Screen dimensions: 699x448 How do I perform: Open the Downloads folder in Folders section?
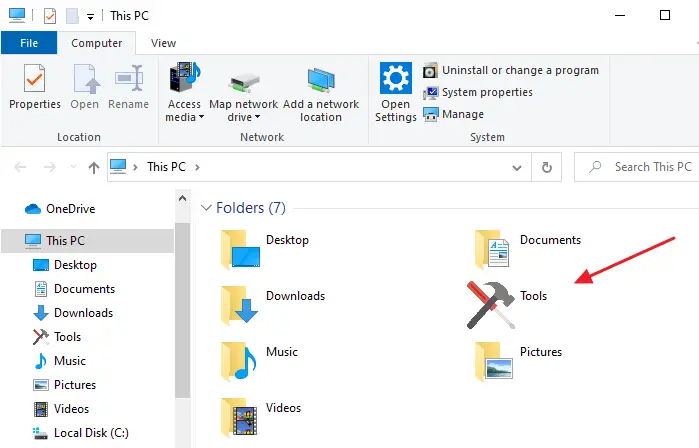pos(273,305)
